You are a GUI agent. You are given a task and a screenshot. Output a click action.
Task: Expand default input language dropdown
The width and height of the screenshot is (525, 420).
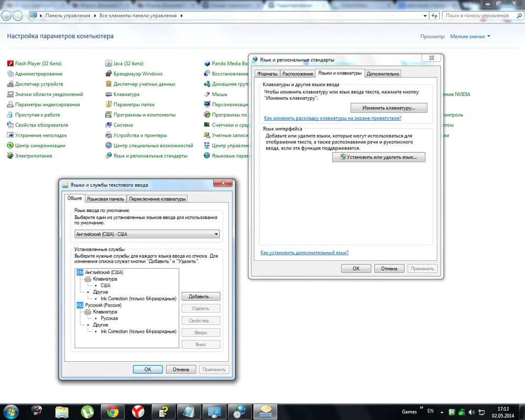[216, 234]
